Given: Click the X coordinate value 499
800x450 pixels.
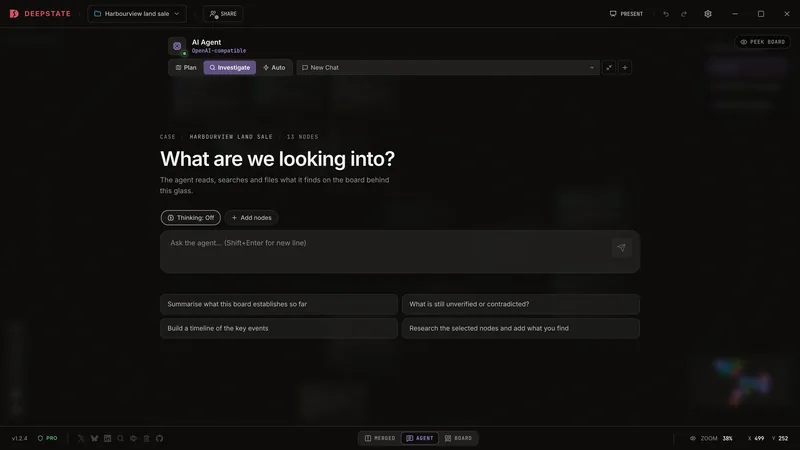Looking at the screenshot, I should 759,438.
